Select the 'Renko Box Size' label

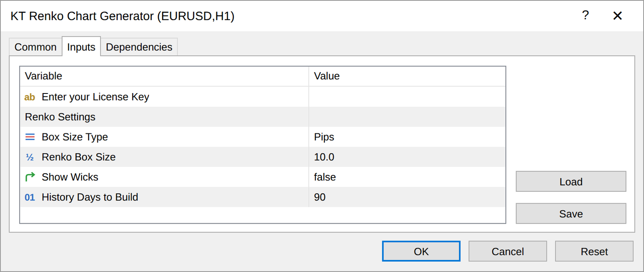78,157
